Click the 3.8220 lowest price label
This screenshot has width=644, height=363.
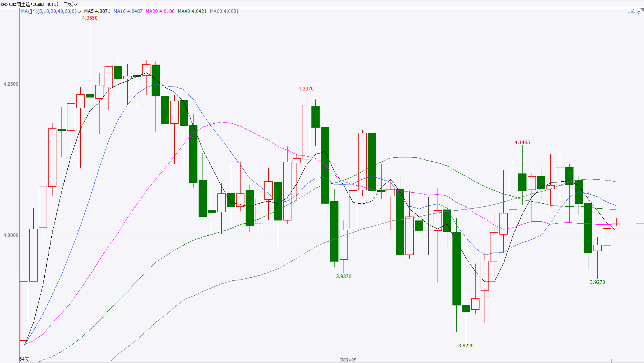click(x=466, y=346)
